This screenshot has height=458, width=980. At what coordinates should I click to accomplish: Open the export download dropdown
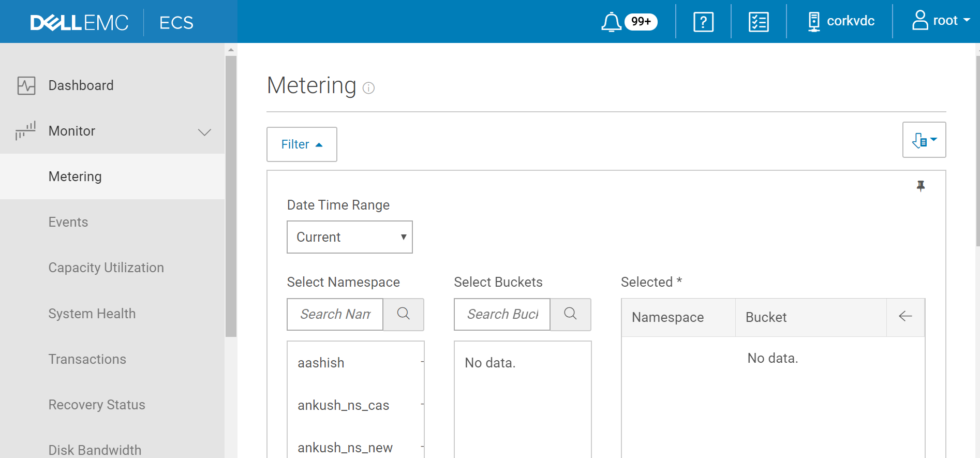[924, 140]
